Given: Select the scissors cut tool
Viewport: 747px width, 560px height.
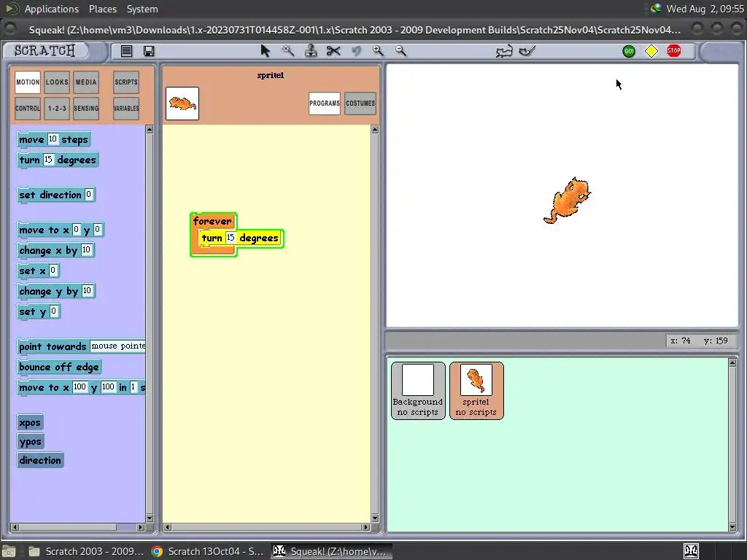Looking at the screenshot, I should pos(333,50).
